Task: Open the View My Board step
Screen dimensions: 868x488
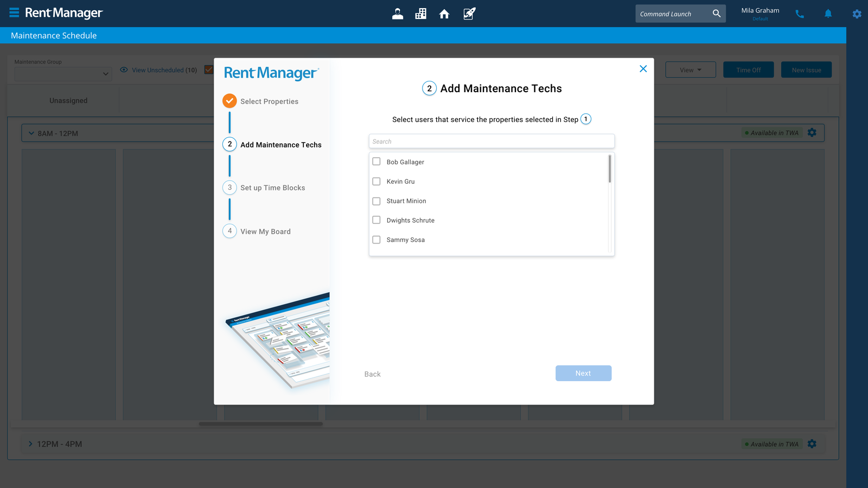Action: pos(257,232)
